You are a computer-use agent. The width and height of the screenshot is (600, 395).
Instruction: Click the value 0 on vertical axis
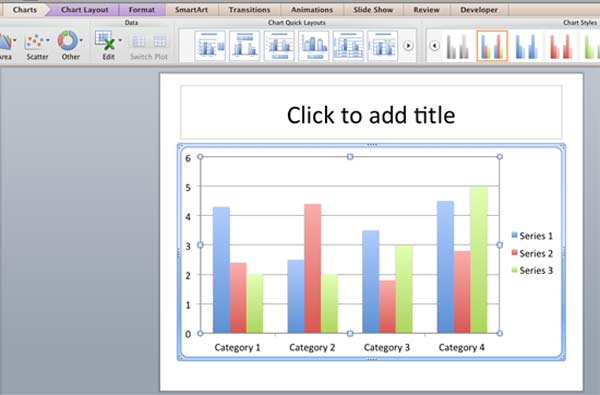click(x=188, y=334)
